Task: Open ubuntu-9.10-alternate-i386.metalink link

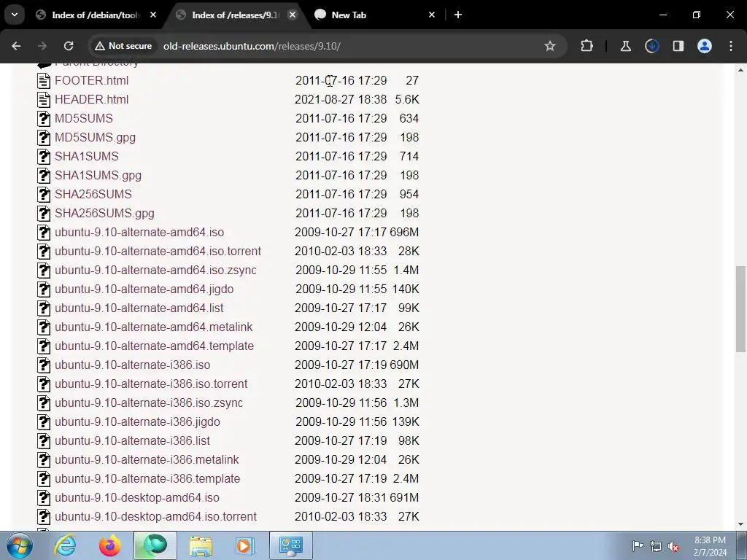Action: tap(147, 459)
